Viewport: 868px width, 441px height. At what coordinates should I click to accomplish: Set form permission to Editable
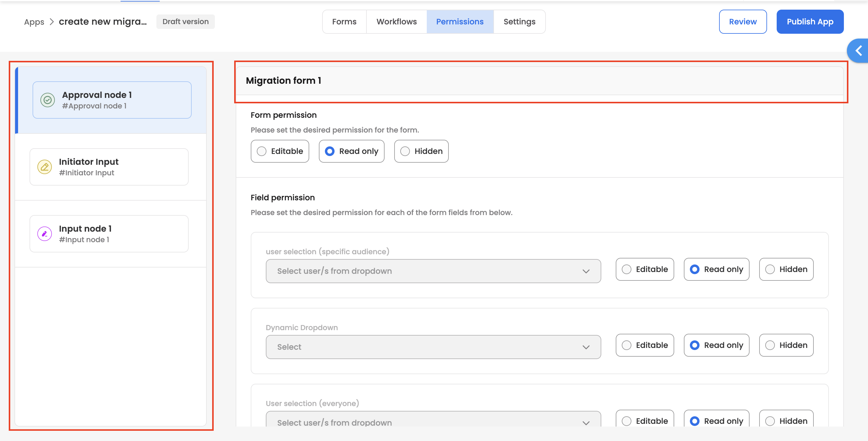tap(280, 151)
